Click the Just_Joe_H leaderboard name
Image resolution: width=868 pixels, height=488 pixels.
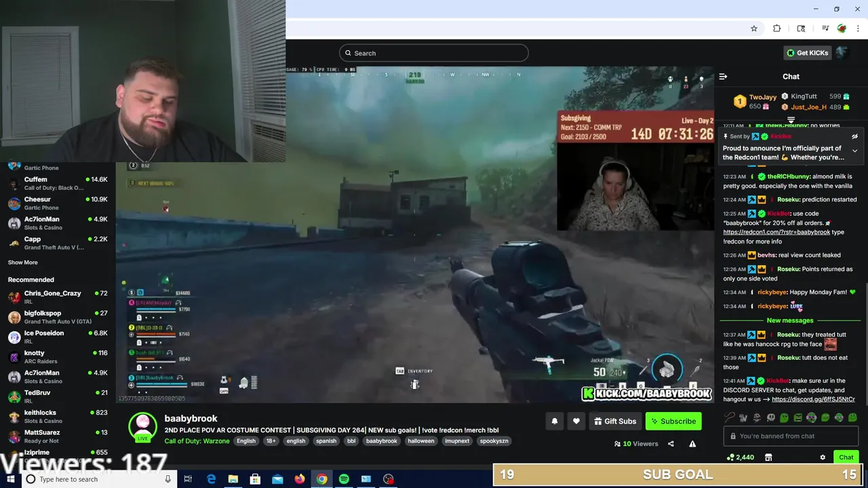[x=808, y=107]
